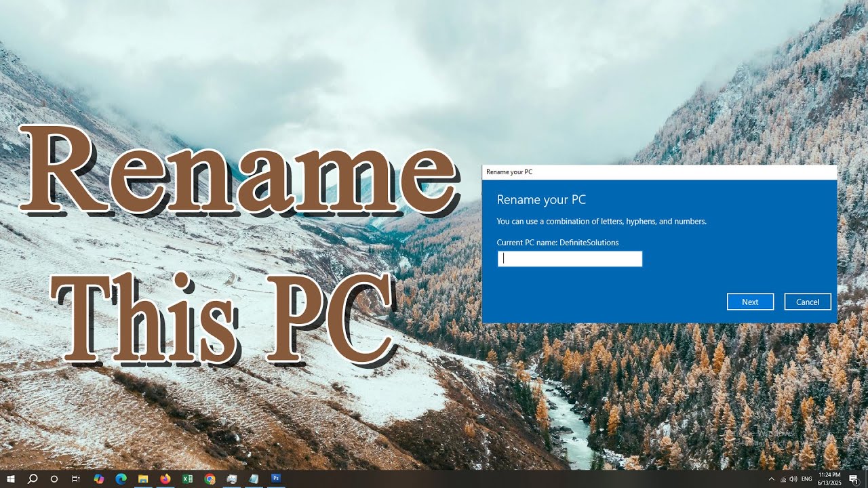
Task: Open File Explorer from taskbar
Action: coord(143,479)
